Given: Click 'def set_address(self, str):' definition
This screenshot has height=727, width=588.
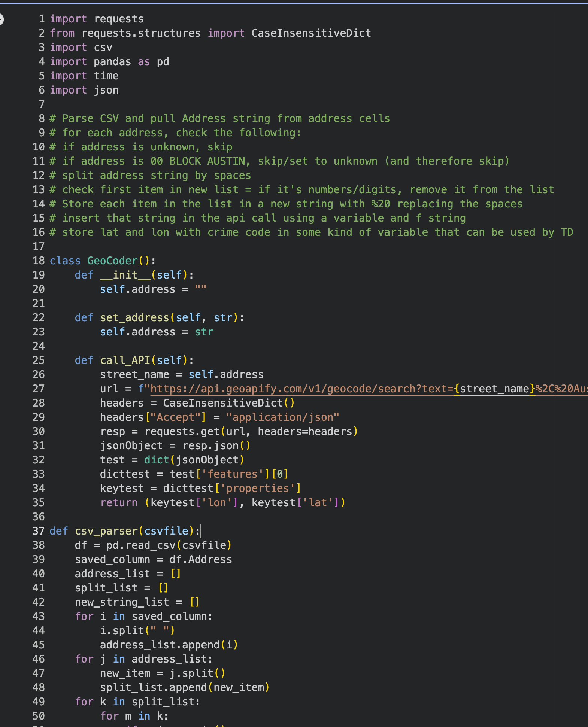Looking at the screenshot, I should [x=160, y=318].
